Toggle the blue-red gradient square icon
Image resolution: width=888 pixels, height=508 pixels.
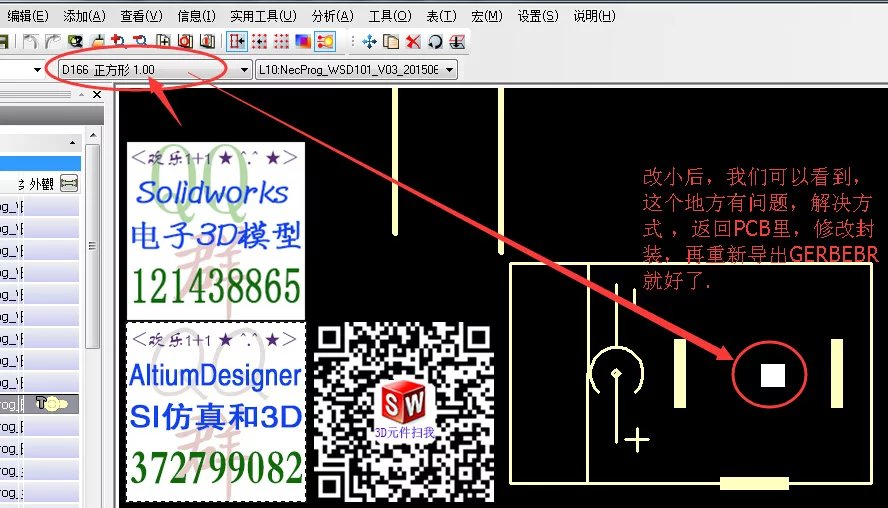tap(303, 41)
